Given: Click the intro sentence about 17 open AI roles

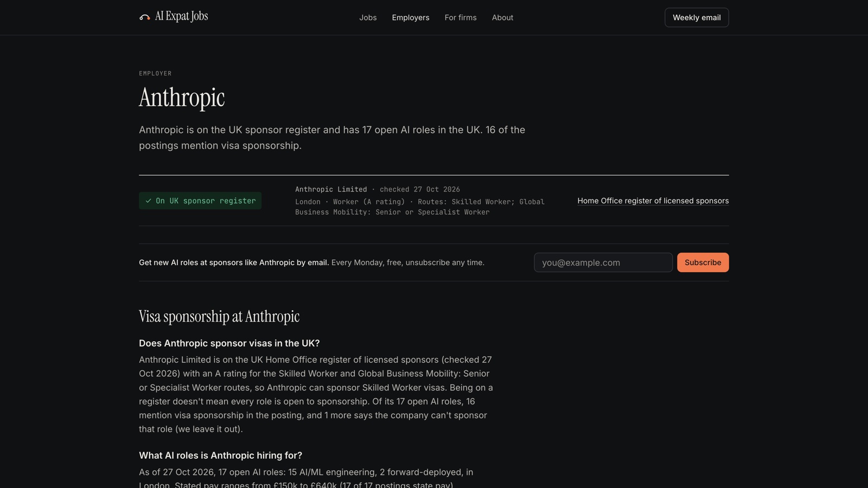Looking at the screenshot, I should click(332, 138).
